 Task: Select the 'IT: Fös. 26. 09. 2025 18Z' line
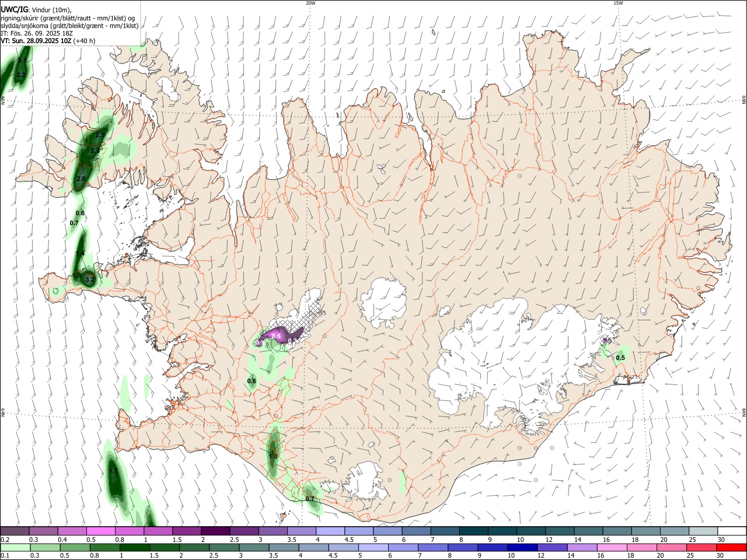[37, 33]
